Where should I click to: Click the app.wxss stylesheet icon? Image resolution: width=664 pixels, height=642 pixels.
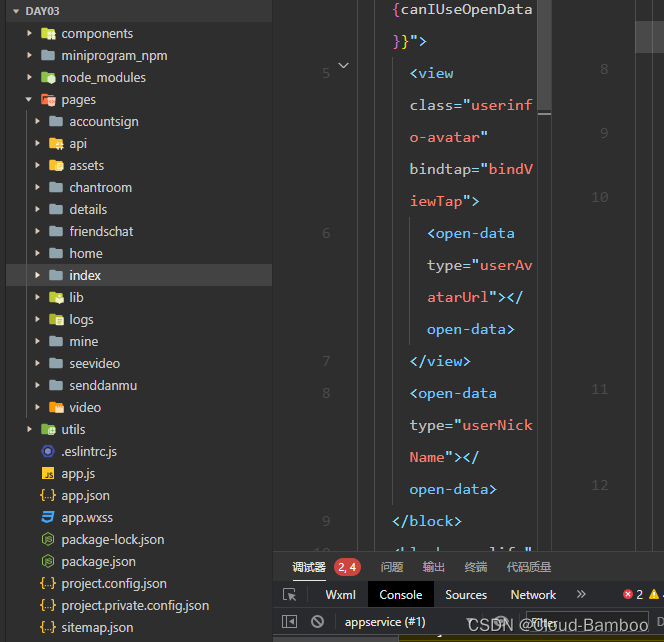pos(48,517)
